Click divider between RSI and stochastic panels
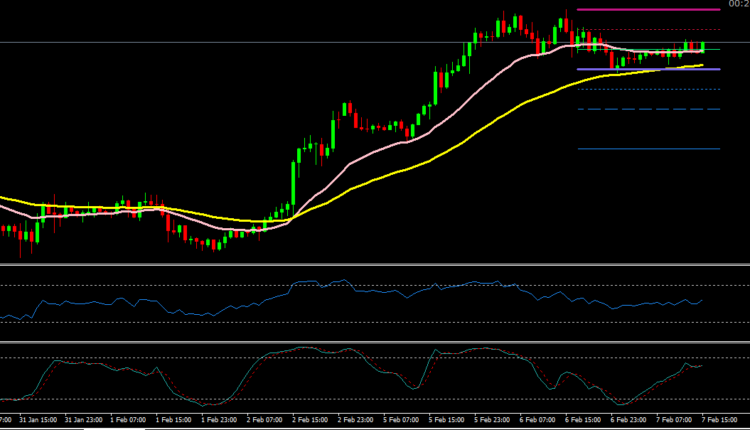This screenshot has height=430, width=750. [375, 342]
